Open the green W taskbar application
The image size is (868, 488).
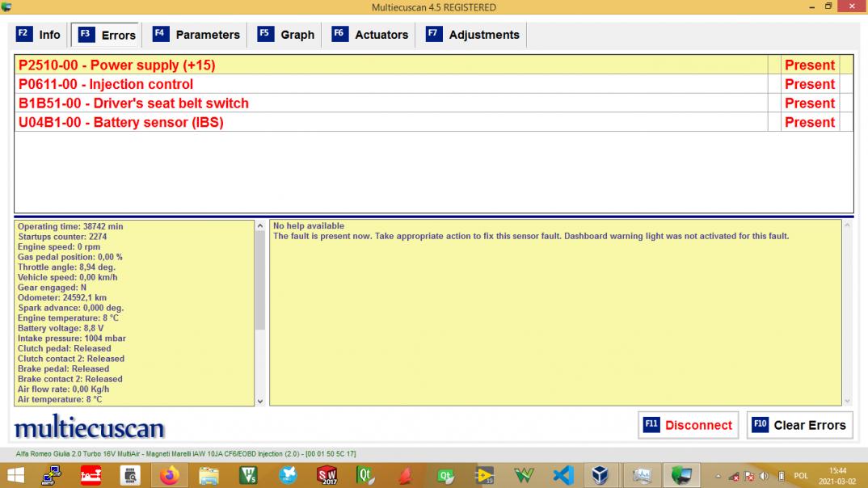tap(524, 475)
